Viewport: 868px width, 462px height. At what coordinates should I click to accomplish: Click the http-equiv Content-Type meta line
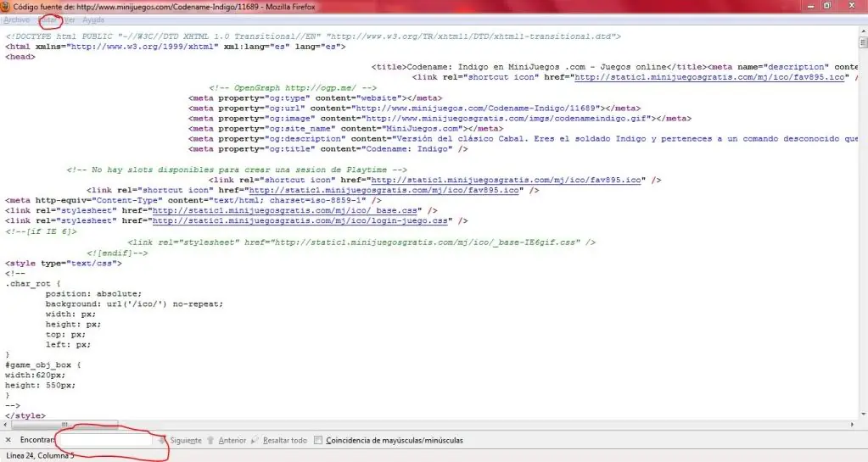193,200
